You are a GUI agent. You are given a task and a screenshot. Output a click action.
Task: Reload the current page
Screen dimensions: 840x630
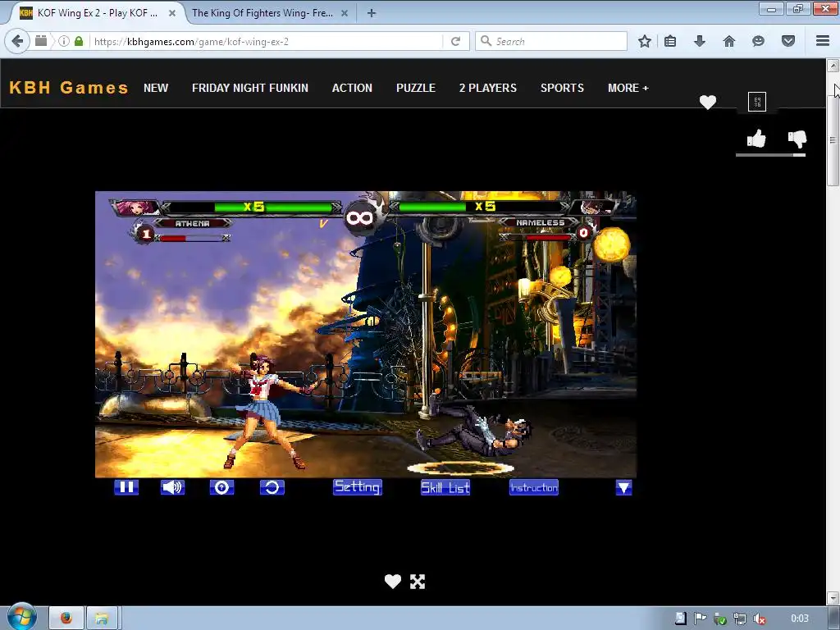click(455, 41)
